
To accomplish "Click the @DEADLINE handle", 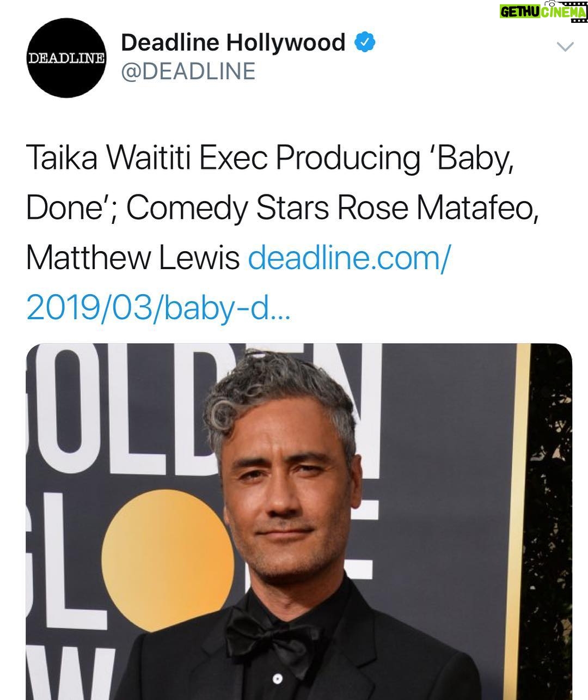I will pos(188,71).
